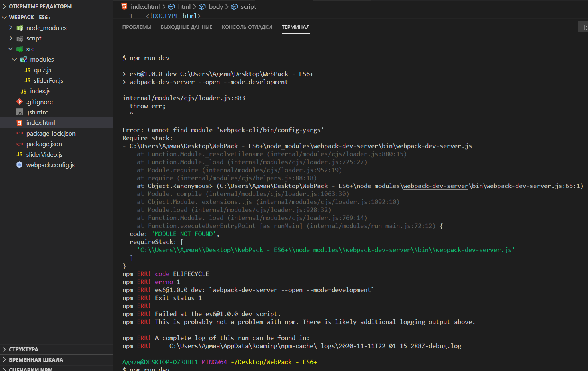
Task: Follow the underlined webpack-dev-server path link
Action: (436, 186)
